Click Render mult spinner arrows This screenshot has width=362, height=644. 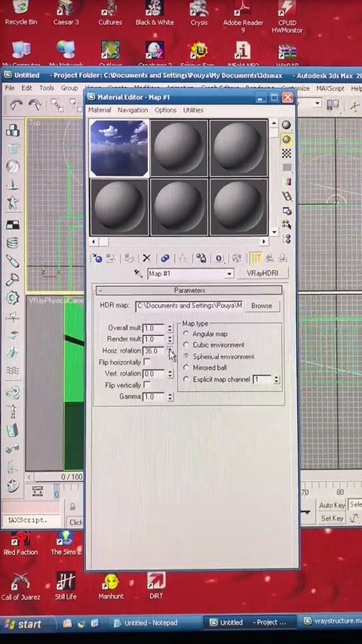[x=170, y=339]
